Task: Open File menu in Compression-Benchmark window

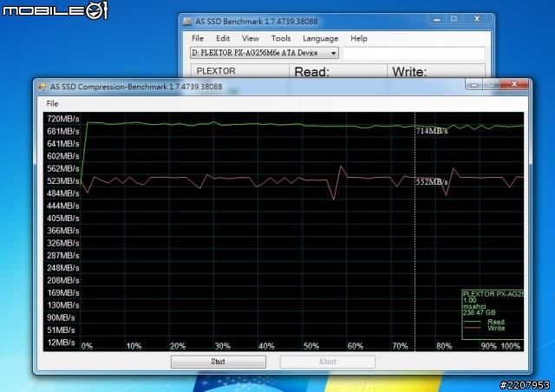Action: point(52,104)
